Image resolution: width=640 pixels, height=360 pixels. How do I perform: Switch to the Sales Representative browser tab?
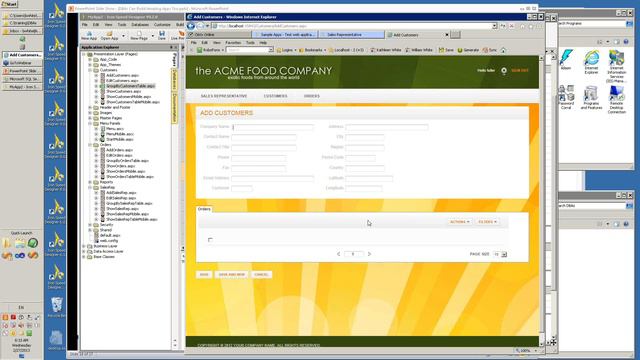point(351,35)
